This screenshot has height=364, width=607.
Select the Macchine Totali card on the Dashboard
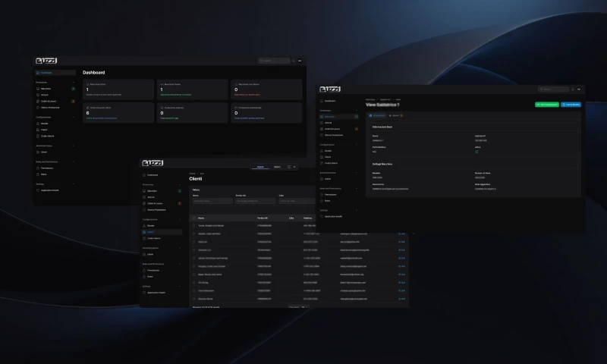[118, 89]
